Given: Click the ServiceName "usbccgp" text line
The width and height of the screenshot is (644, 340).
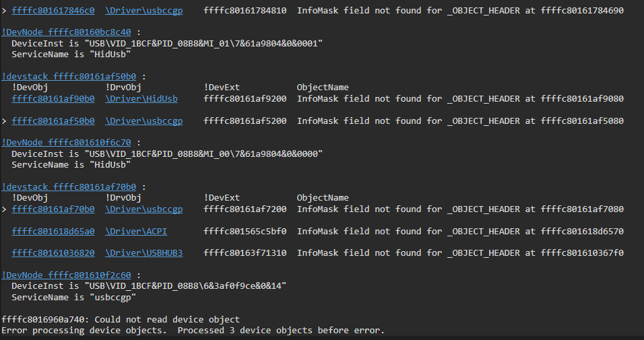Looking at the screenshot, I should coord(74,298).
